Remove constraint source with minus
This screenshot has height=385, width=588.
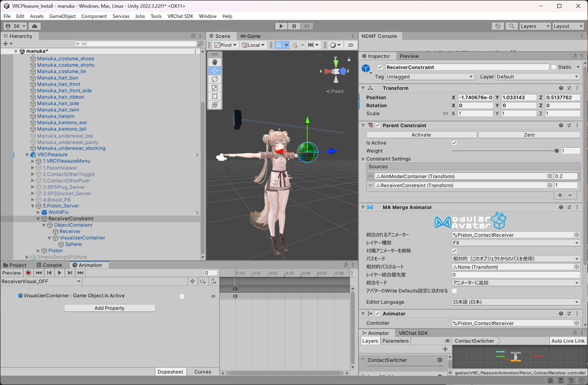coord(570,195)
